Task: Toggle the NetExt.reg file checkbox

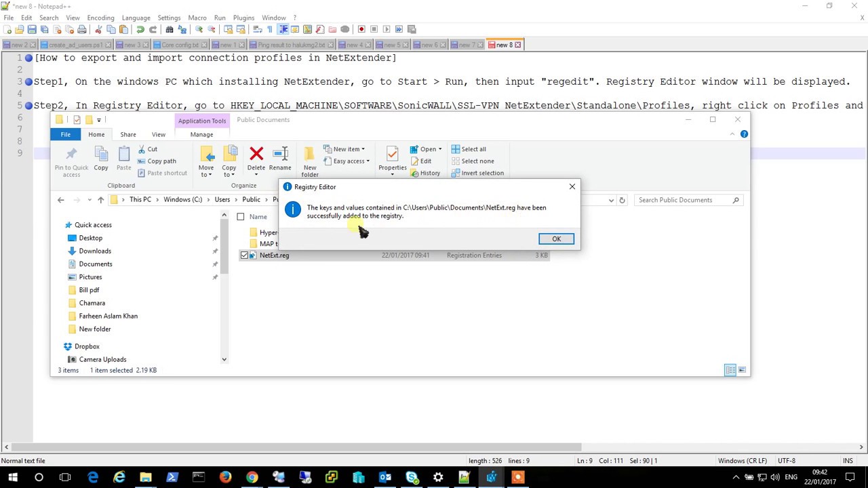Action: click(x=244, y=256)
